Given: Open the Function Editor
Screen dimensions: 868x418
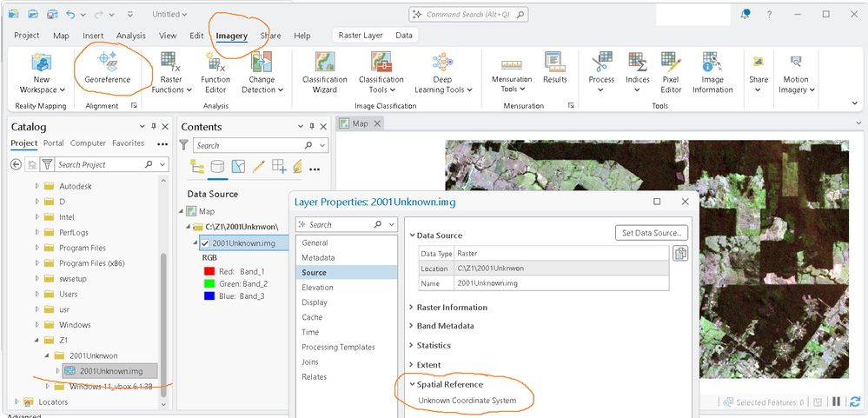Looking at the screenshot, I should [215, 72].
